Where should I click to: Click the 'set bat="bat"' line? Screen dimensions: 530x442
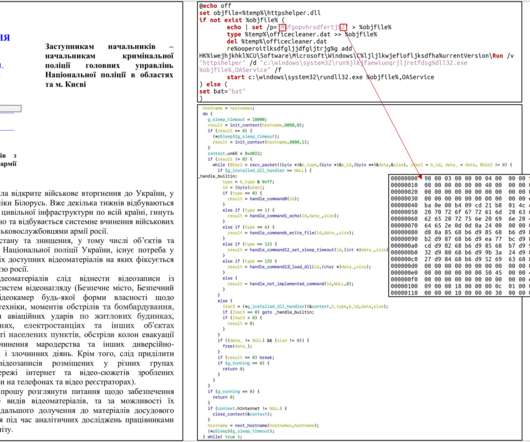click(x=221, y=91)
